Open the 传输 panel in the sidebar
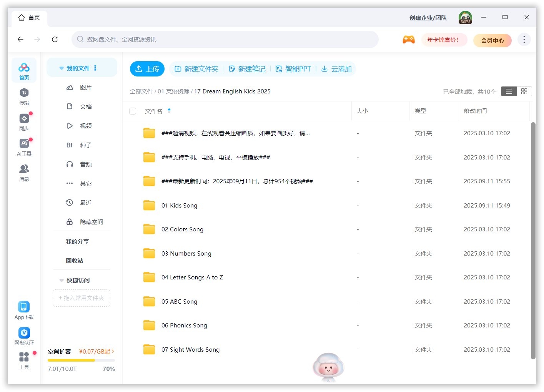Viewport: 544px width, 392px height. pos(24,96)
